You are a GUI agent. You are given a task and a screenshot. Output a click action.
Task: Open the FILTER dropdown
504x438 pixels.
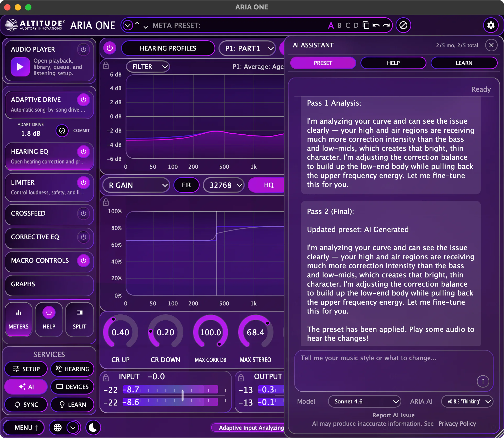[148, 67]
